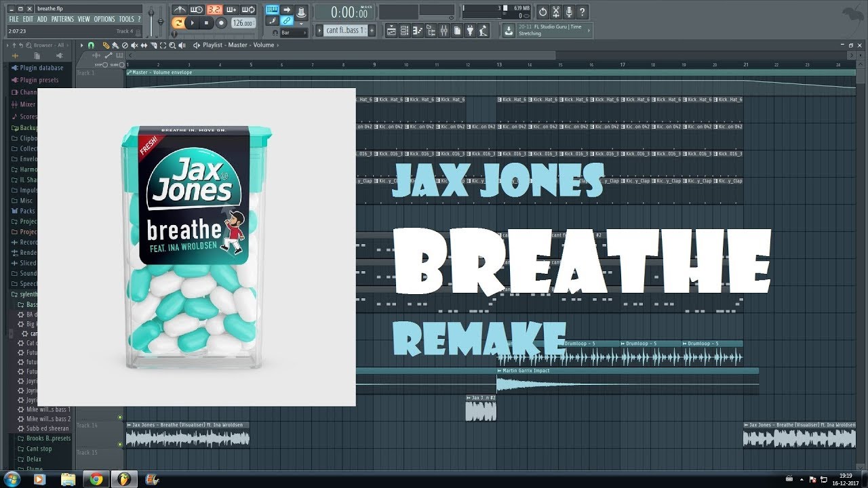Image resolution: width=868 pixels, height=488 pixels.
Task: Stop playback with the Stop button
Action: (206, 23)
